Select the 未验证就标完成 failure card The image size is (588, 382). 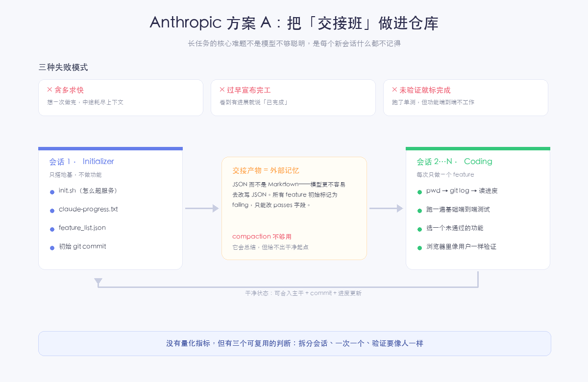point(465,97)
